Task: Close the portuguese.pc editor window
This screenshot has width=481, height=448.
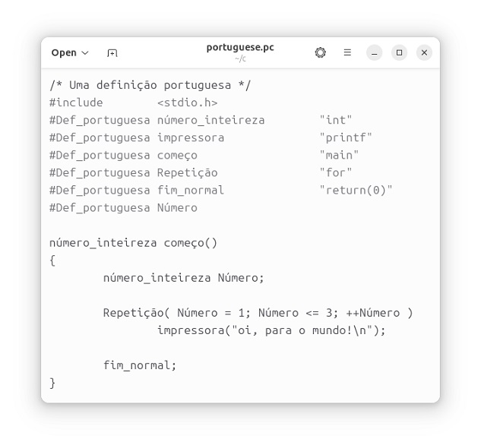Action: point(424,52)
